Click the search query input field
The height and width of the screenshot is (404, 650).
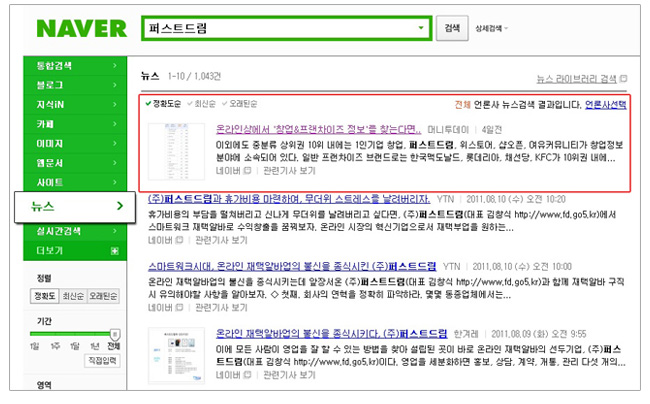(286, 28)
